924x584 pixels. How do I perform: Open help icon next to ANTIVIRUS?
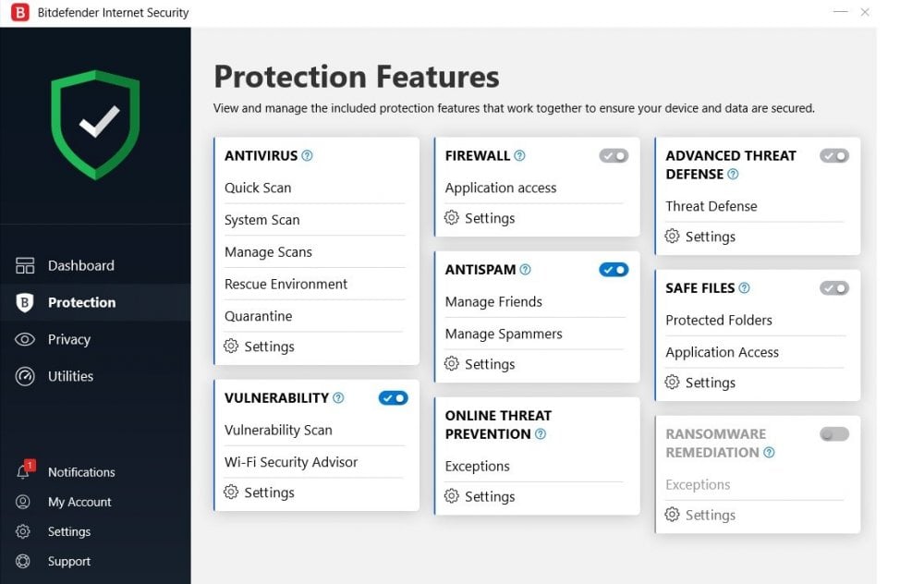pyautogui.click(x=307, y=155)
